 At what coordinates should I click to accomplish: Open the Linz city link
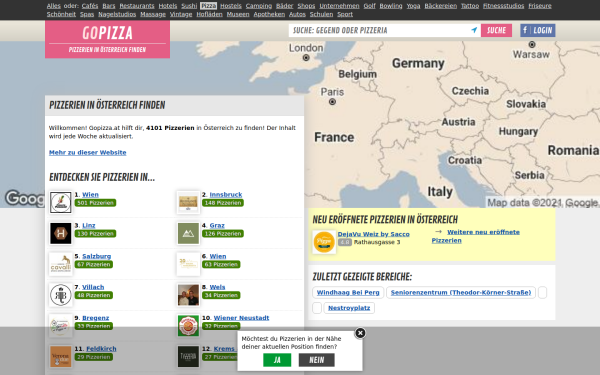89,226
